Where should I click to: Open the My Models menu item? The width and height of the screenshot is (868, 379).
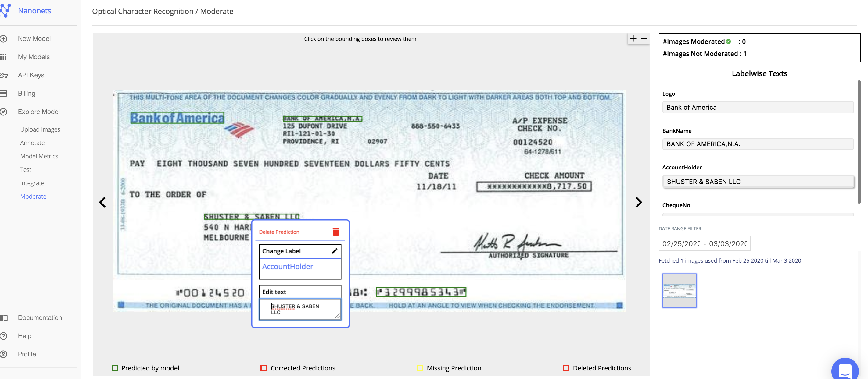click(34, 57)
